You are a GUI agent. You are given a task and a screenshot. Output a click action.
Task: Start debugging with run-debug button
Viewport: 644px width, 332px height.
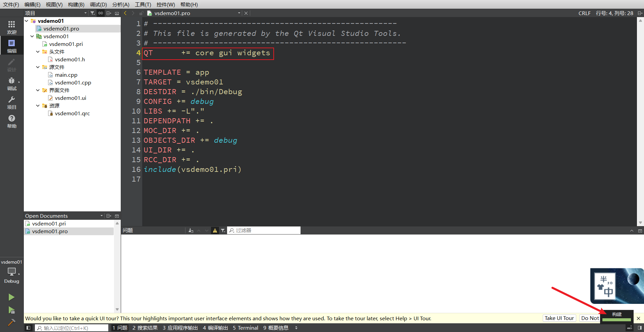tap(11, 310)
